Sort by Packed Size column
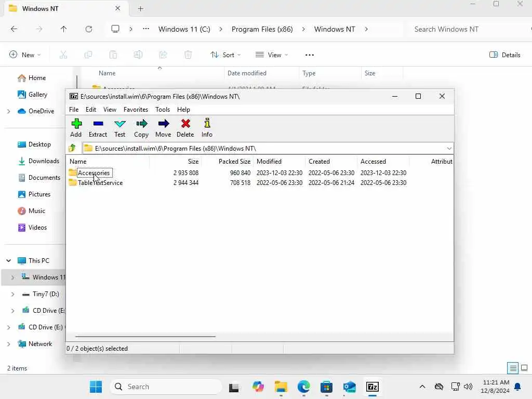Viewport: 532px width, 399px height. pyautogui.click(x=228, y=162)
